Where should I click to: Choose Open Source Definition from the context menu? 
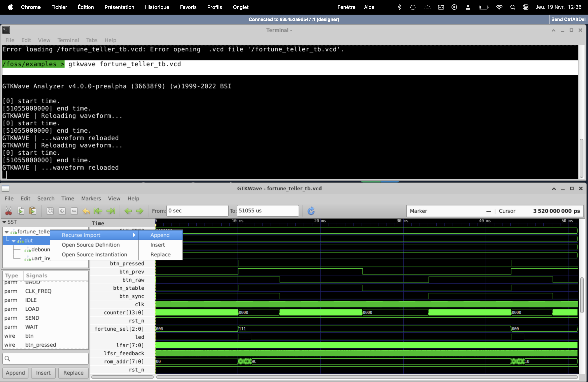coord(91,245)
